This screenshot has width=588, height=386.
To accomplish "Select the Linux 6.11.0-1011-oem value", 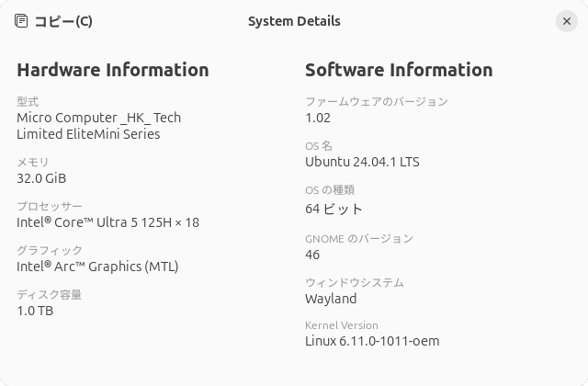I will click(372, 341).
